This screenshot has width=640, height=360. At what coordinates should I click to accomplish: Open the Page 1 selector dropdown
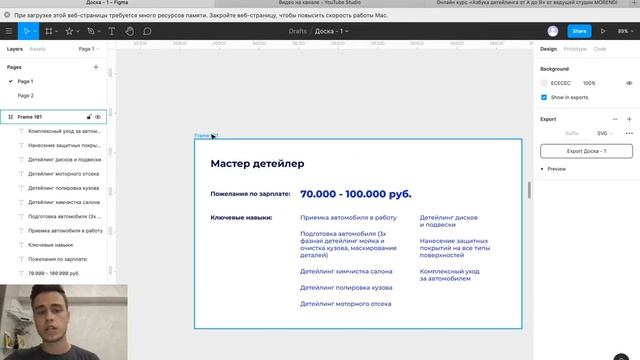(x=89, y=49)
